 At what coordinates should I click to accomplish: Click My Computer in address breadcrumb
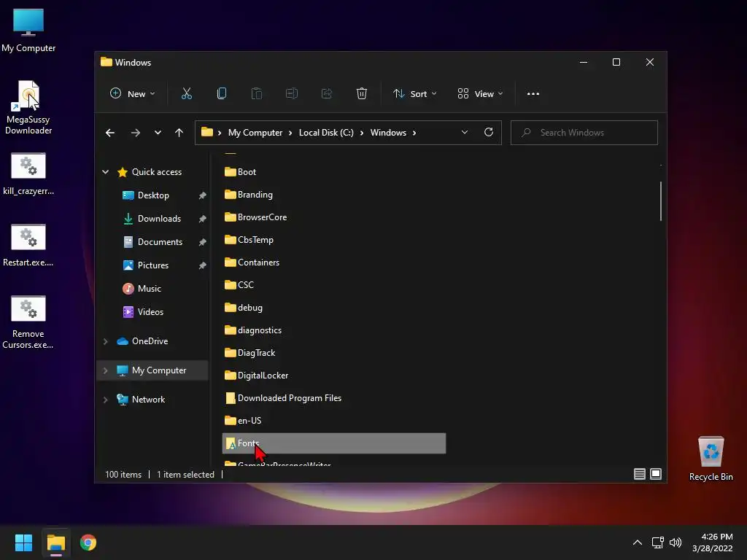pyautogui.click(x=255, y=133)
